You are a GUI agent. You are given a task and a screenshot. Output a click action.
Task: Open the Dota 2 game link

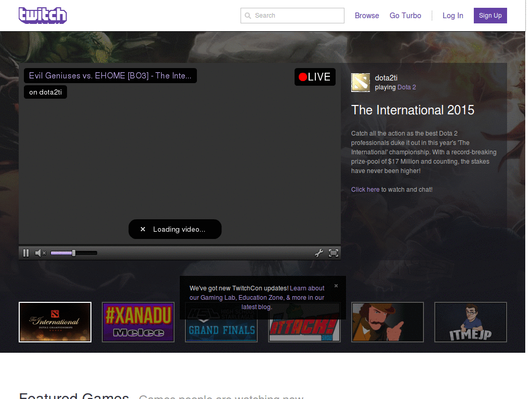406,87
